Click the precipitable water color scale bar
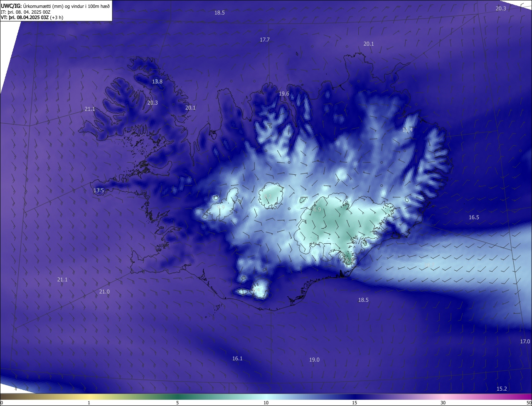The width and height of the screenshot is (532, 406). click(266, 397)
